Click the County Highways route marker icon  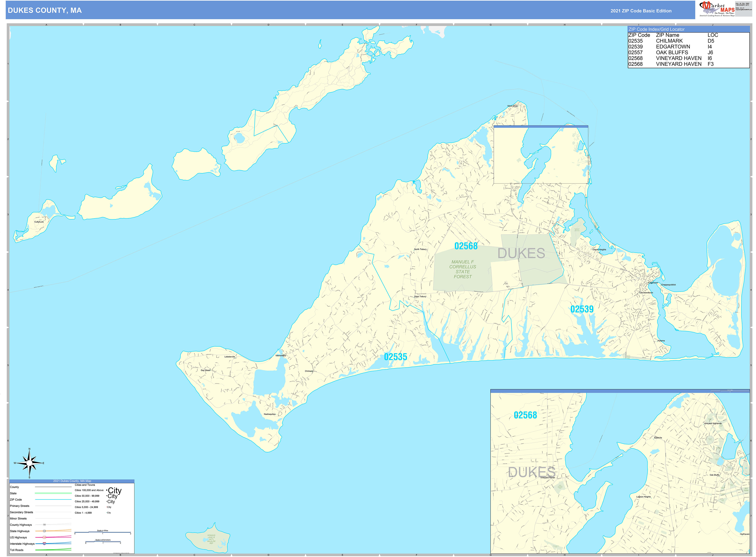(x=44, y=525)
